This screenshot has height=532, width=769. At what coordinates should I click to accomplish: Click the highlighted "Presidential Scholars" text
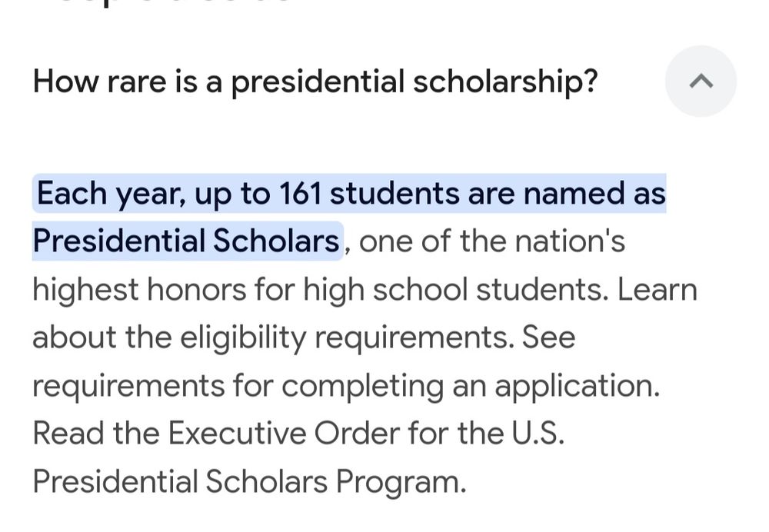click(x=186, y=241)
